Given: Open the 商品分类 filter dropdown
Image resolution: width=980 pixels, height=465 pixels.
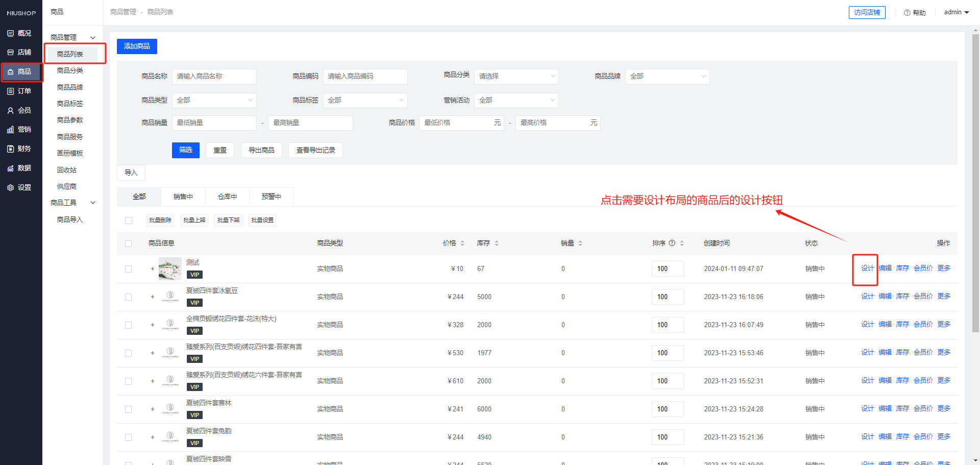Looking at the screenshot, I should click(x=516, y=77).
